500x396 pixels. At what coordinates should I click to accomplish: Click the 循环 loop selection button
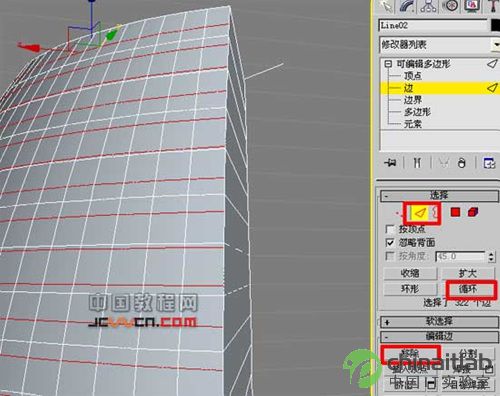coord(470,289)
